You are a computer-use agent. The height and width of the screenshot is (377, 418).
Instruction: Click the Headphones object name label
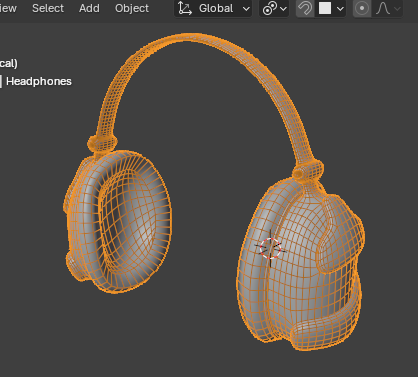39,81
